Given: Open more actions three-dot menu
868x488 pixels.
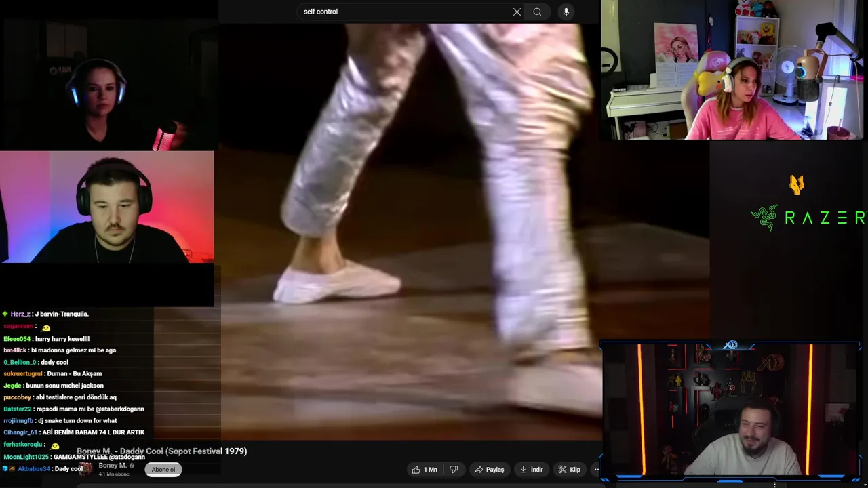Looking at the screenshot, I should (x=597, y=470).
